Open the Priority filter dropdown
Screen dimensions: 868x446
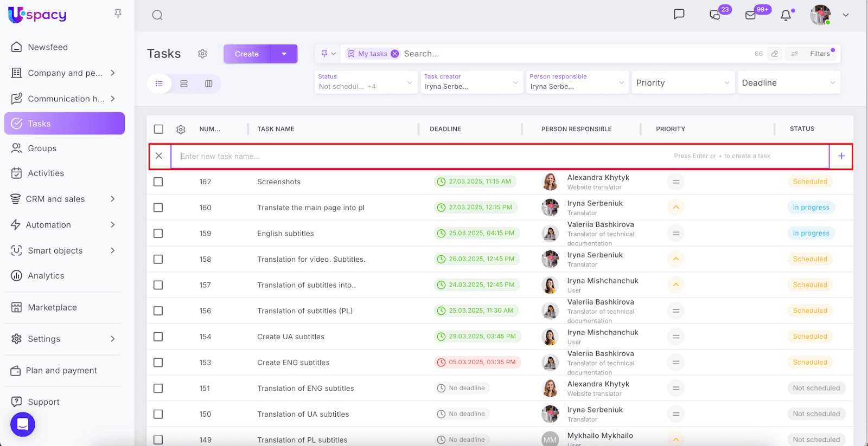(682, 83)
